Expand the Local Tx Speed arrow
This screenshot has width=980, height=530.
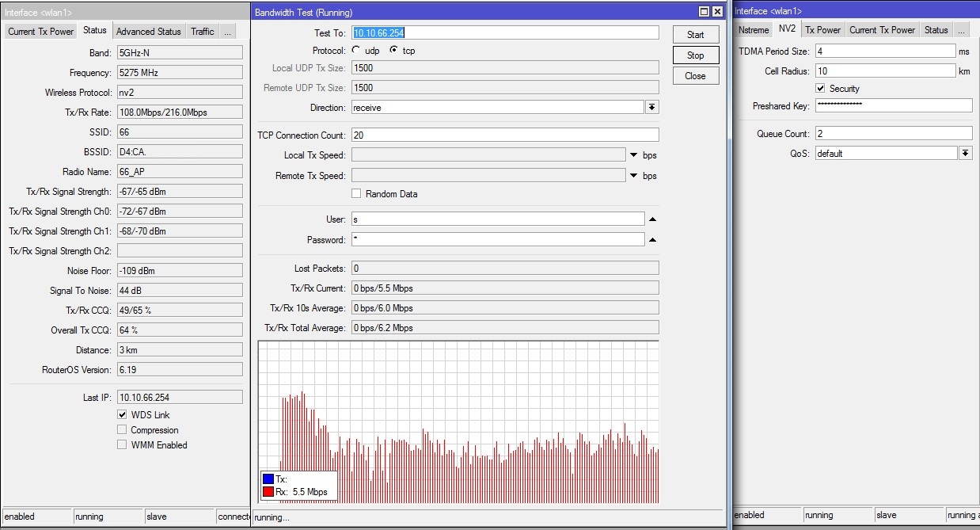[x=634, y=155]
